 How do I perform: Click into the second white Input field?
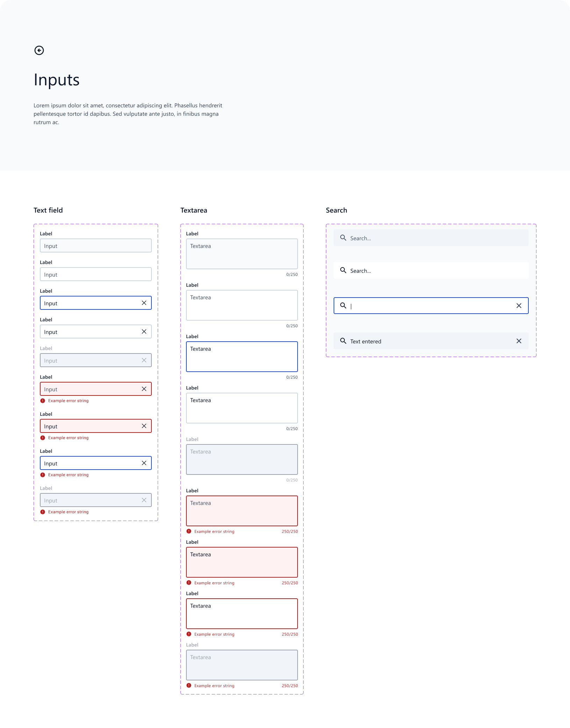(96, 274)
